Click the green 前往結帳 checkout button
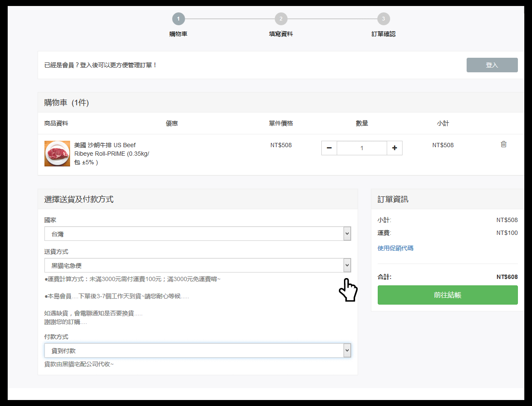 point(447,295)
